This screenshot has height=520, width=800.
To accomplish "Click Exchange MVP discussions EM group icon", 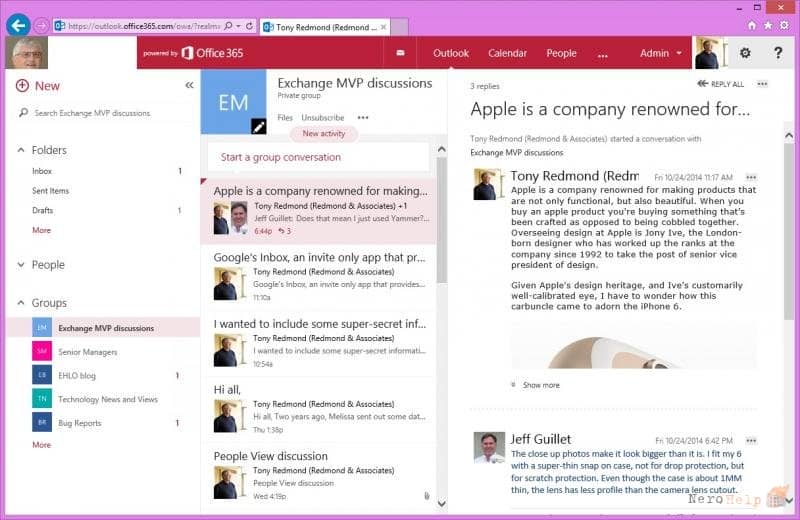I will (x=42, y=328).
